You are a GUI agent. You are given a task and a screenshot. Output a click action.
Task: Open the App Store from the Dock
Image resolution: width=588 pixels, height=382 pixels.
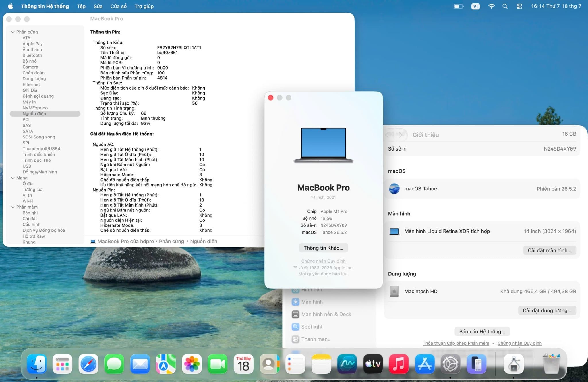(425, 364)
